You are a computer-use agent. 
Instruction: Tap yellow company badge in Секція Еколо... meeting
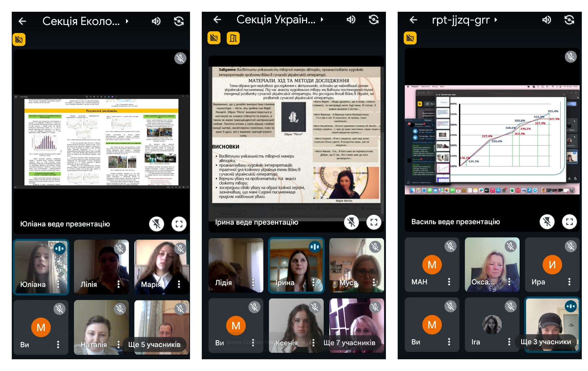(x=19, y=40)
